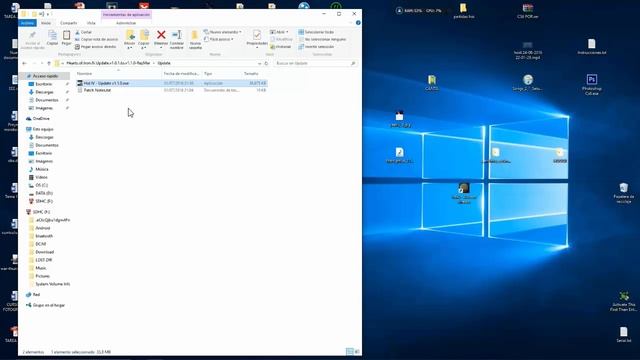Viewport: 640px width, 360px height.
Task: Open the DATA (D:) drive
Action: 43,193
